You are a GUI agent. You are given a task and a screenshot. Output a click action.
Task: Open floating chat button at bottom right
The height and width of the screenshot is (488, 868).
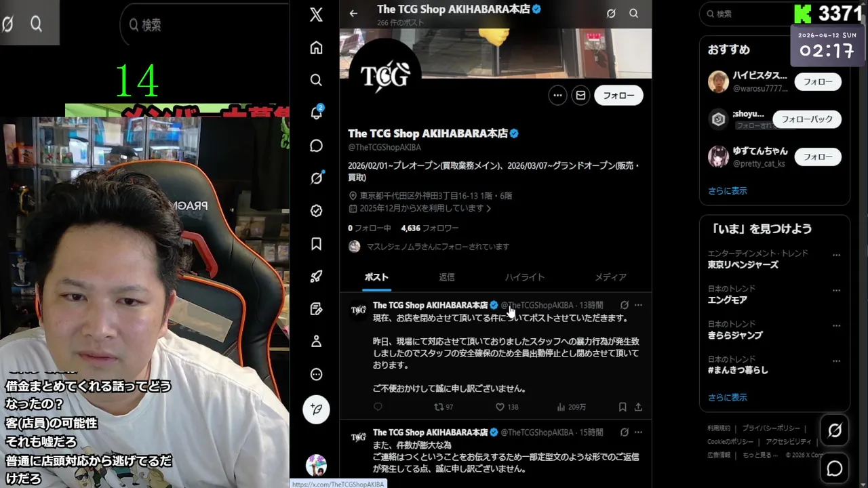click(x=835, y=468)
